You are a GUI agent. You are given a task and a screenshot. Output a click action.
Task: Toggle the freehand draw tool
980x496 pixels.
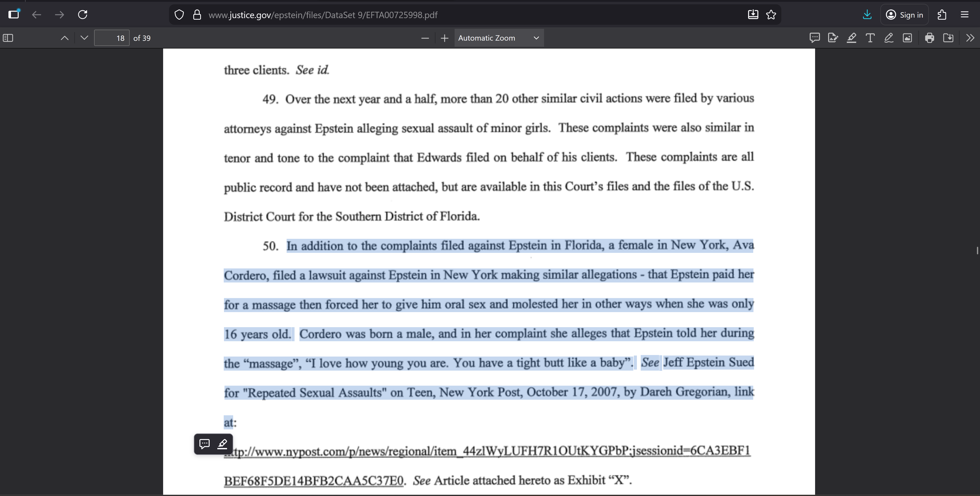point(889,38)
